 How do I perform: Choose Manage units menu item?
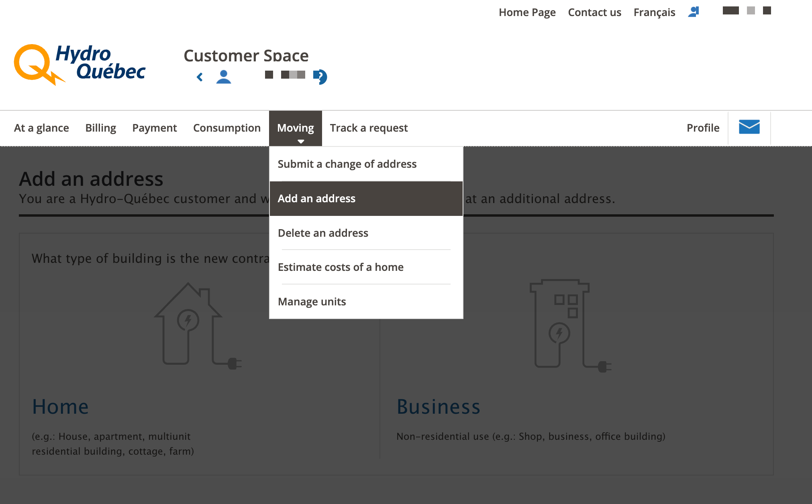(366, 302)
